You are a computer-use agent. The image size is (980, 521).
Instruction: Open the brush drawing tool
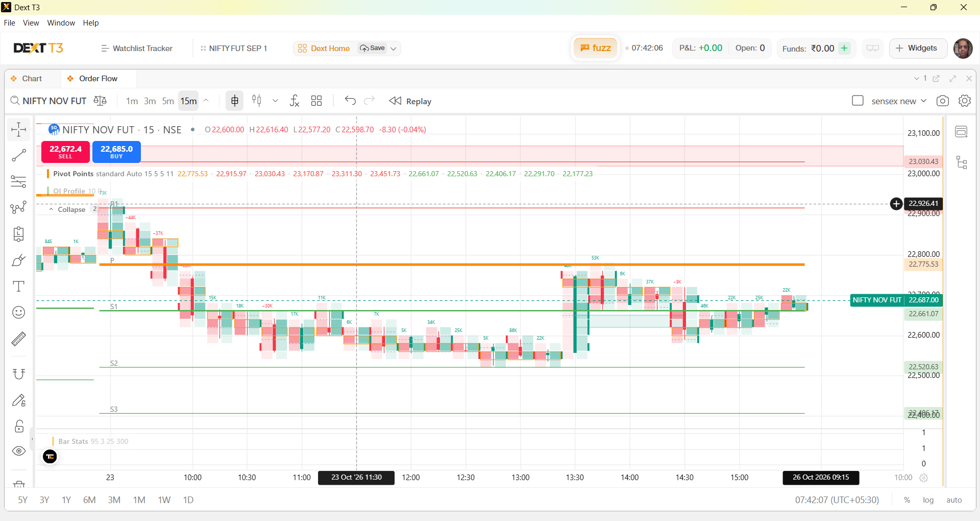tap(18, 260)
